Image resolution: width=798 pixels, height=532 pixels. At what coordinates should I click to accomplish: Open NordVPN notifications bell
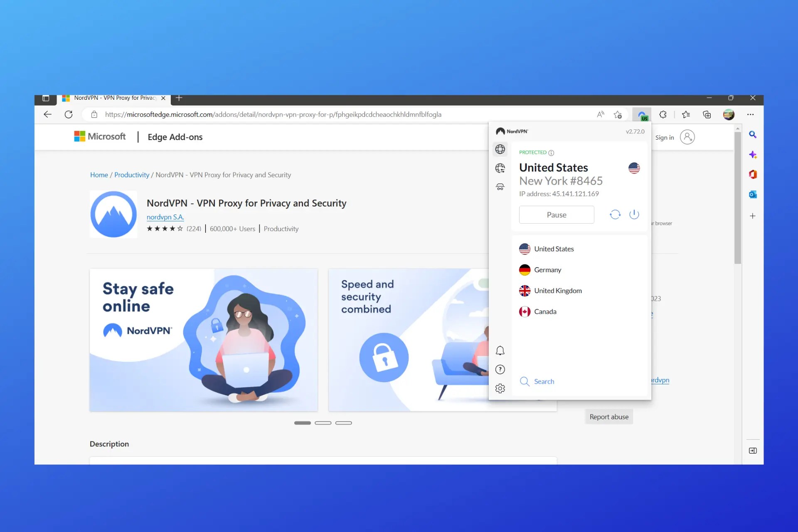tap(500, 350)
